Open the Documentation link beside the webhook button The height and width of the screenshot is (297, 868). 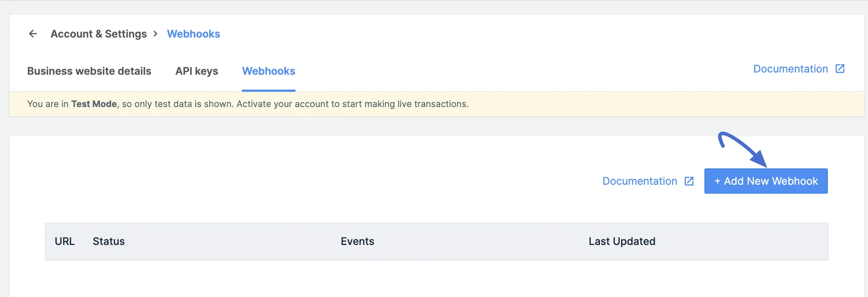click(x=639, y=181)
